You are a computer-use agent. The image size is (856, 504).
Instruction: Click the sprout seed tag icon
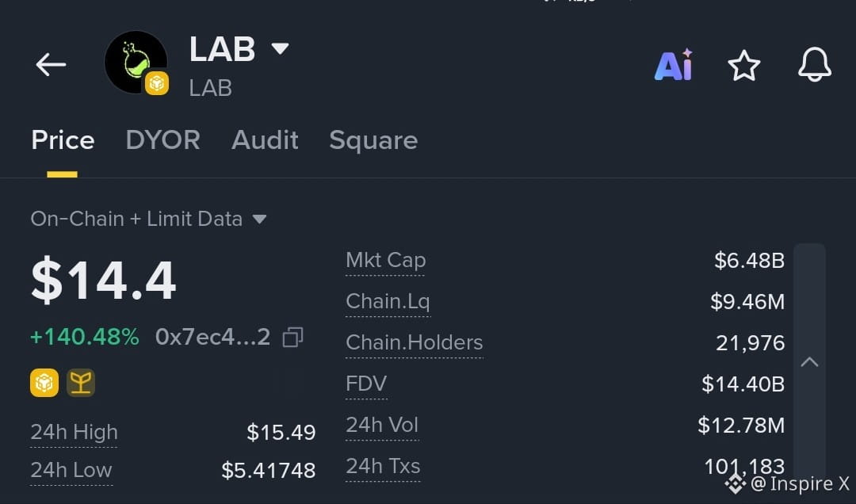81,382
